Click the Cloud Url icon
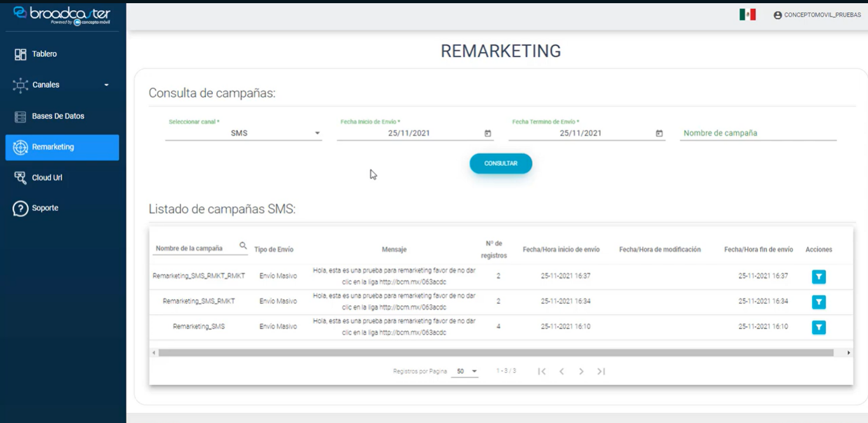Screen dimensions: 868x423 20,177
